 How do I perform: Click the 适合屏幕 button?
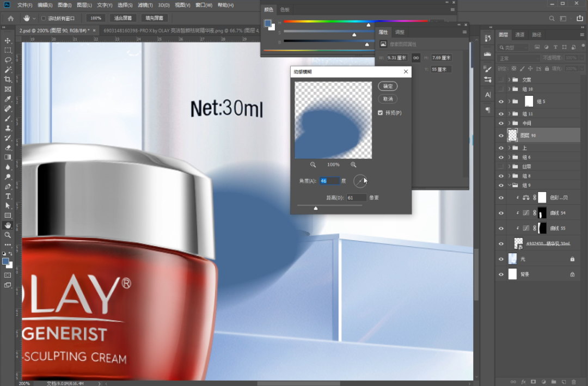click(123, 18)
